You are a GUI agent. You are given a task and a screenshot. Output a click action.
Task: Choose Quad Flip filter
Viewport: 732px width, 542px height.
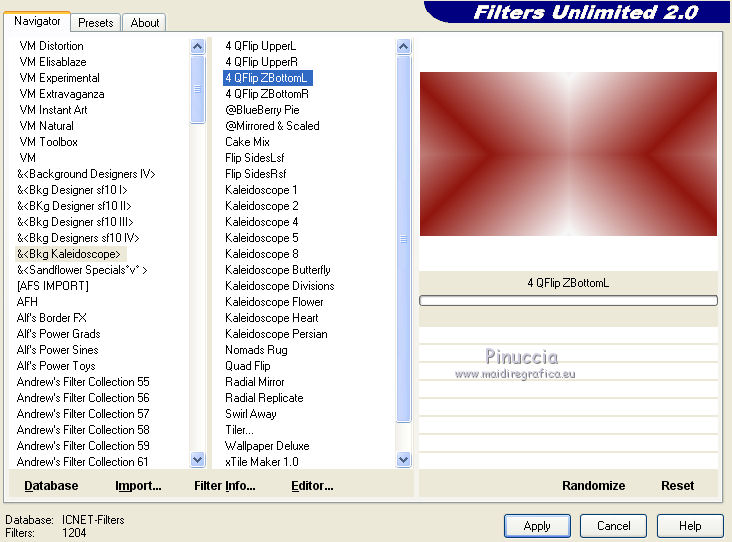(x=247, y=366)
